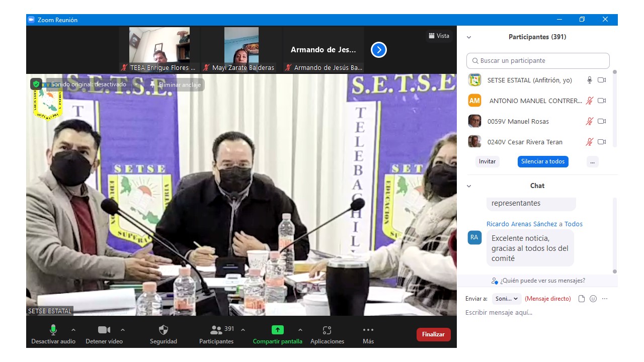The width and height of the screenshot is (644, 362).
Task: Collapse the Chat panel chevron
Action: pyautogui.click(x=469, y=186)
